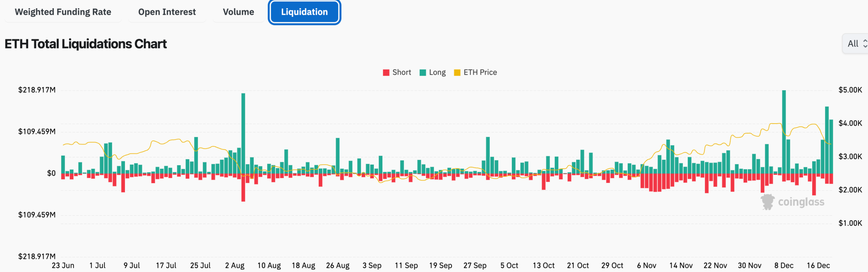Click the red Short legend swatch
This screenshot has width=868, height=272.
tap(386, 73)
